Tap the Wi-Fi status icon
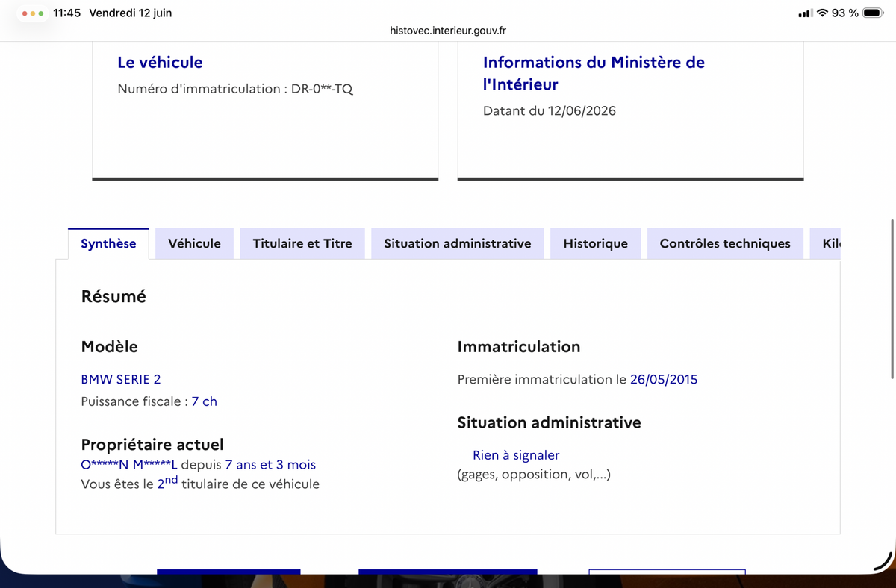 (822, 13)
